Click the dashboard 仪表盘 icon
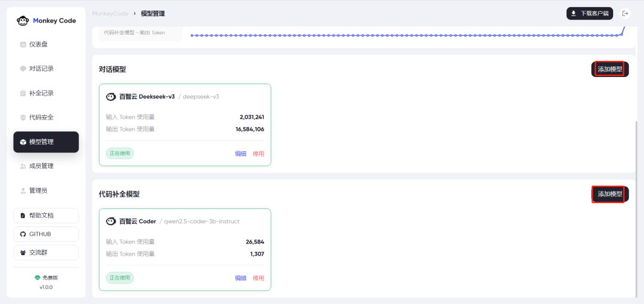This screenshot has height=304, width=644. (x=23, y=44)
